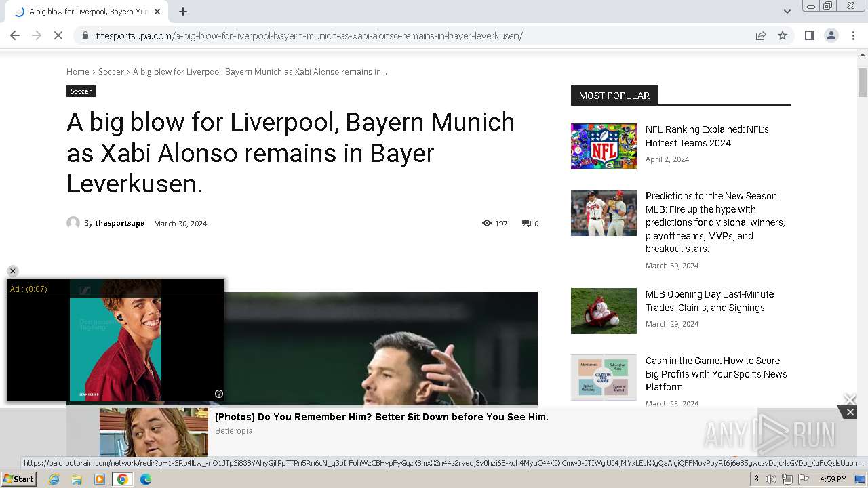
Task: Close the bottom Outbrain ad banner
Action: [850, 412]
